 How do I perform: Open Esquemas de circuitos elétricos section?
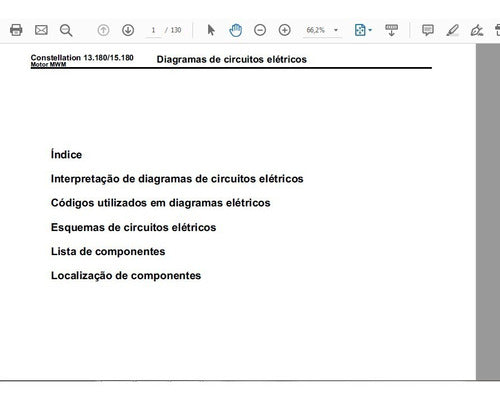coord(133,227)
